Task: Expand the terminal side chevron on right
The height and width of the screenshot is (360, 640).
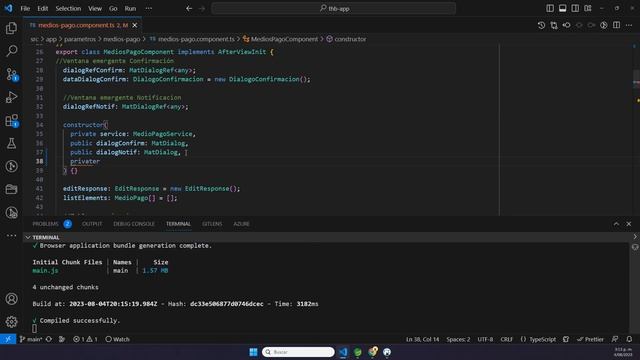Action: coord(635,237)
